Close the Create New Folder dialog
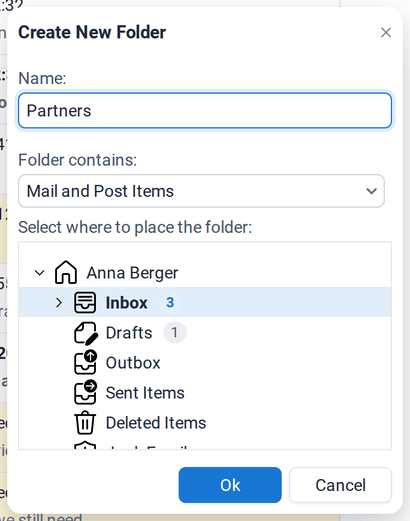 (386, 32)
